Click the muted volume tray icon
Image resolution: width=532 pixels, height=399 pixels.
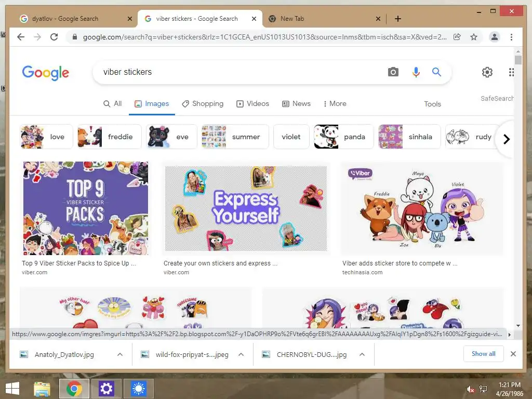[x=470, y=389]
